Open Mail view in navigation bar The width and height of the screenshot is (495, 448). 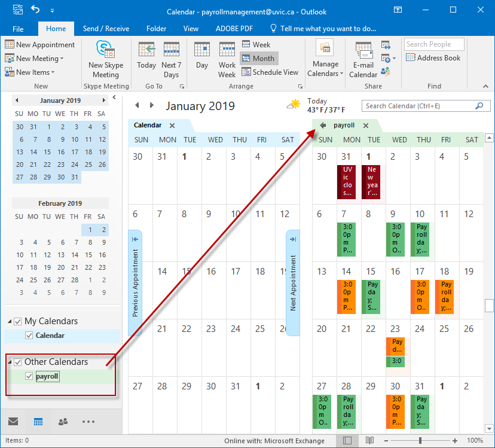[13, 422]
